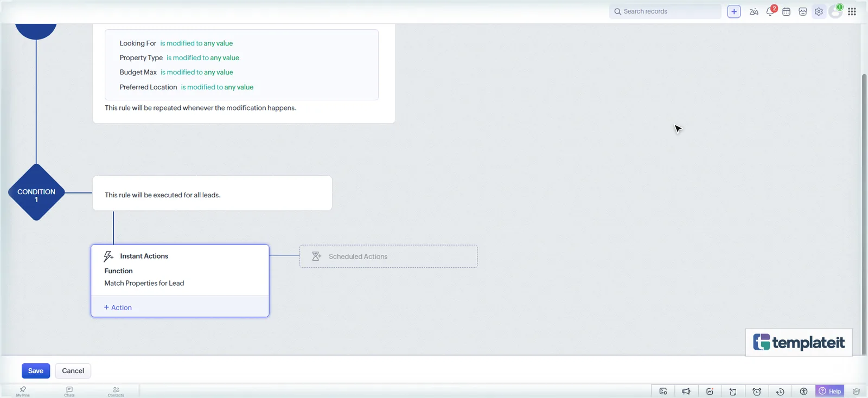
Task: Open Chats in bottom bar
Action: (69, 391)
